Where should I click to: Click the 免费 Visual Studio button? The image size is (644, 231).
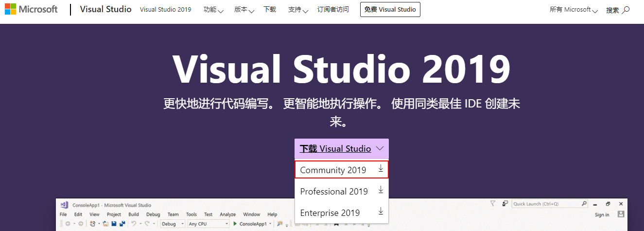[x=390, y=9]
